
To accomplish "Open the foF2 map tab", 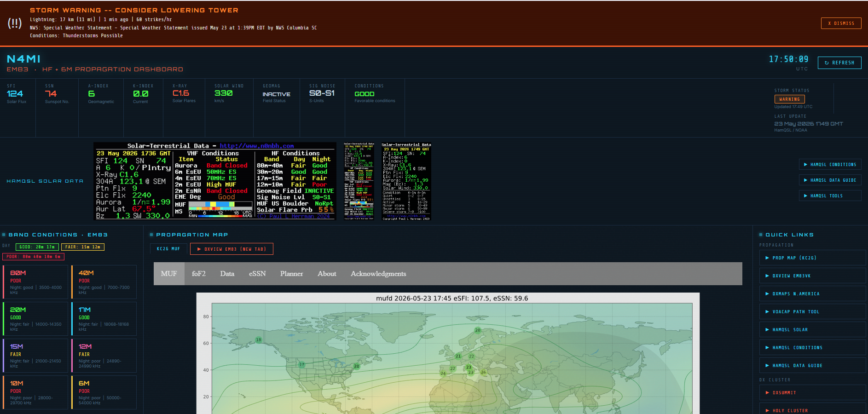I will pyautogui.click(x=199, y=274).
